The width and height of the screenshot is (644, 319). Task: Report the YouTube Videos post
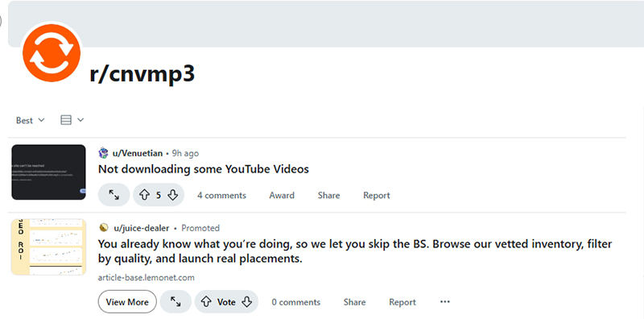tap(376, 195)
